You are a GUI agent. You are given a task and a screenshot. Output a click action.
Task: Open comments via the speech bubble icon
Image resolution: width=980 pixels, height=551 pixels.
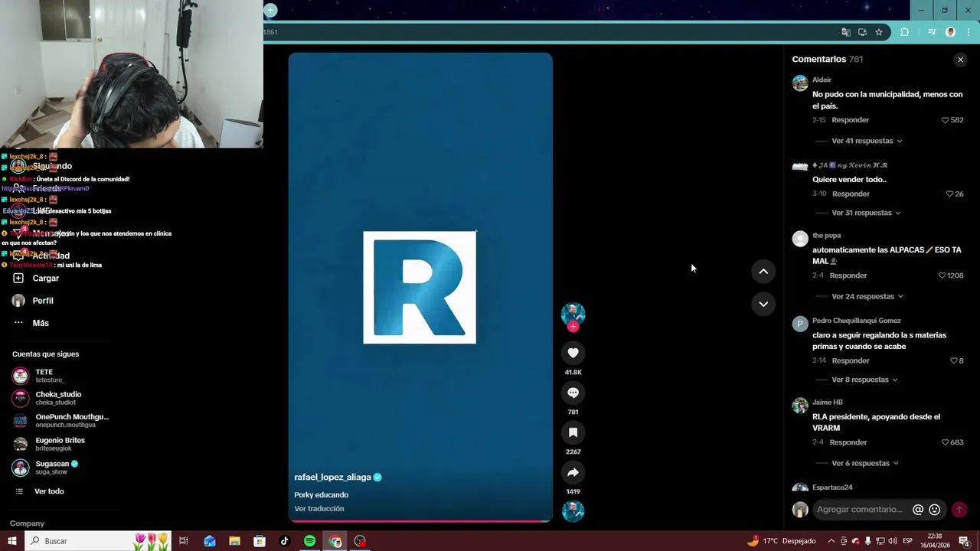pyautogui.click(x=573, y=393)
